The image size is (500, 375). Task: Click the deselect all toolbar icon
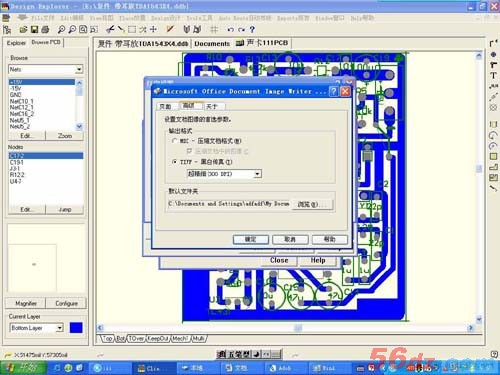[143, 30]
